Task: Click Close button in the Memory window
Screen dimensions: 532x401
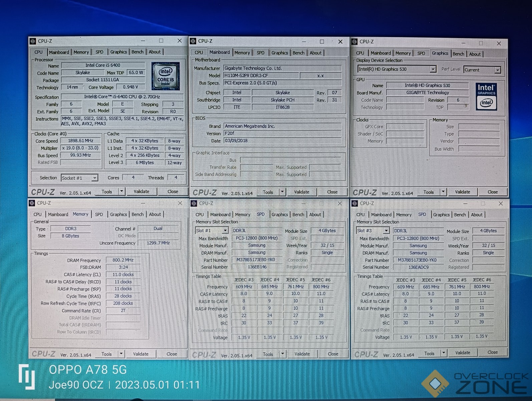Action: click(172, 354)
